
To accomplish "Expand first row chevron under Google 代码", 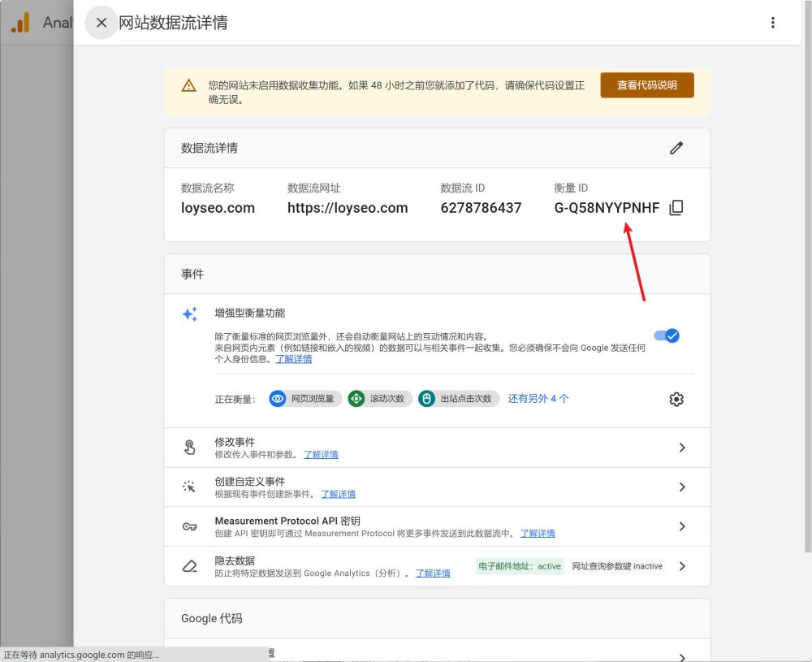I will click(682, 657).
